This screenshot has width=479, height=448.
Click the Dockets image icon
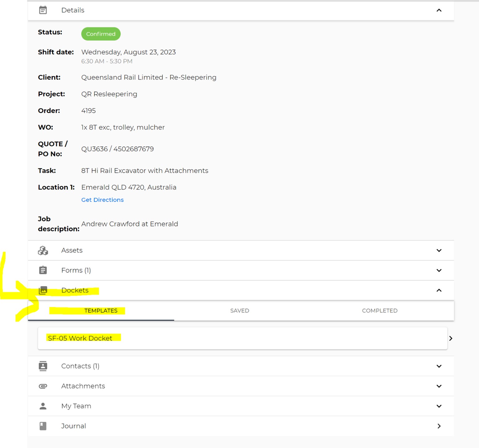tap(43, 290)
